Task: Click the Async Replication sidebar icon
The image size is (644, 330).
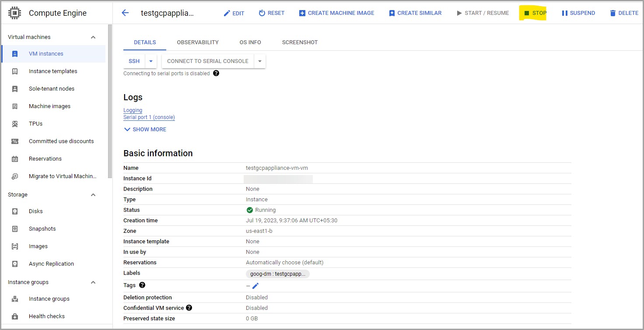Action: (15, 264)
